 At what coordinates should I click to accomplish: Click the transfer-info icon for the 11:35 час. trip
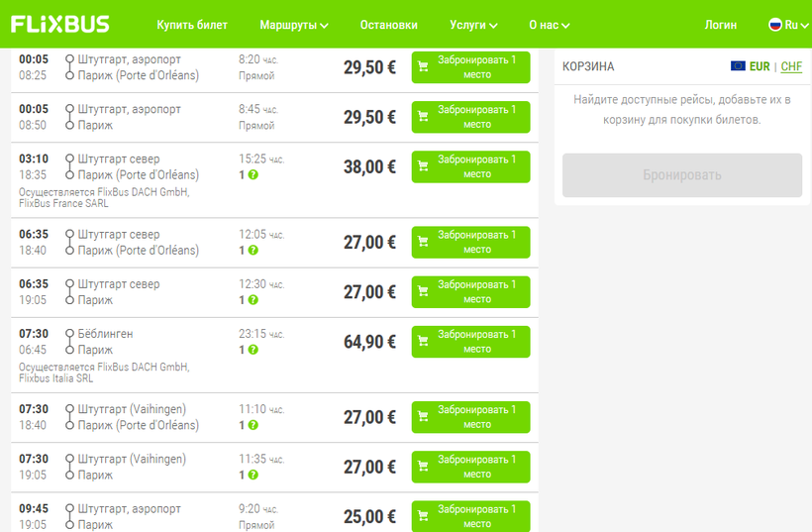(253, 475)
